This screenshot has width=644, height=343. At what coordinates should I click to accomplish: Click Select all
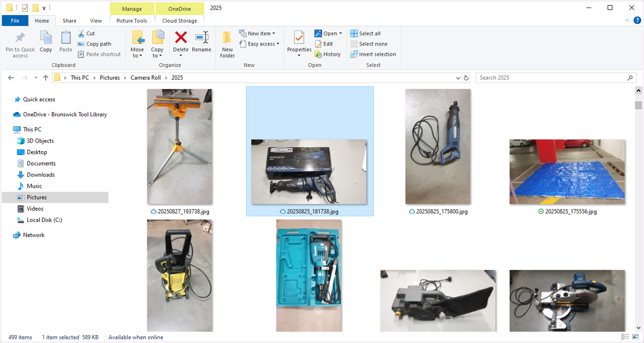pyautogui.click(x=365, y=33)
